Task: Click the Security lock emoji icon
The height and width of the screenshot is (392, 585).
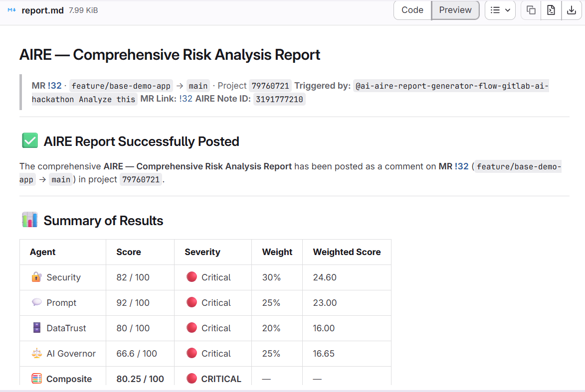Action: pos(36,277)
